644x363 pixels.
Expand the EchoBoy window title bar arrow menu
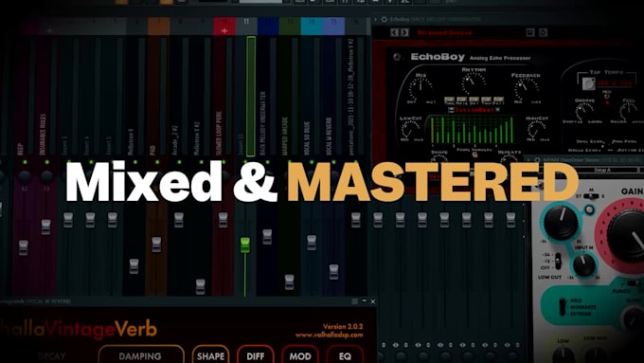pyautogui.click(x=375, y=19)
